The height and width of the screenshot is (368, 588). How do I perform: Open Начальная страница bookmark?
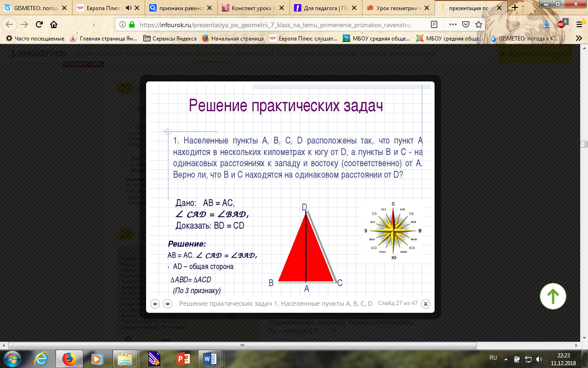pyautogui.click(x=233, y=39)
